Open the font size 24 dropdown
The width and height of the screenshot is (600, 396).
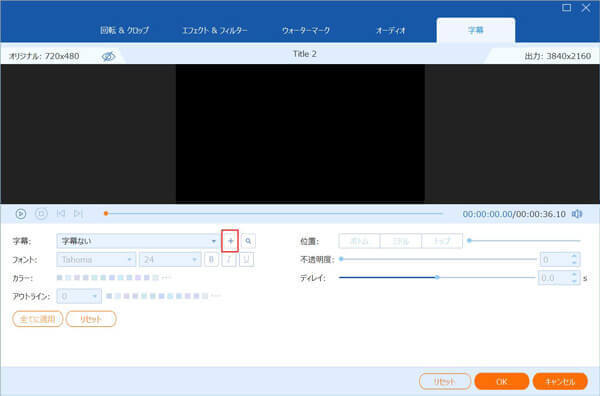[170, 260]
